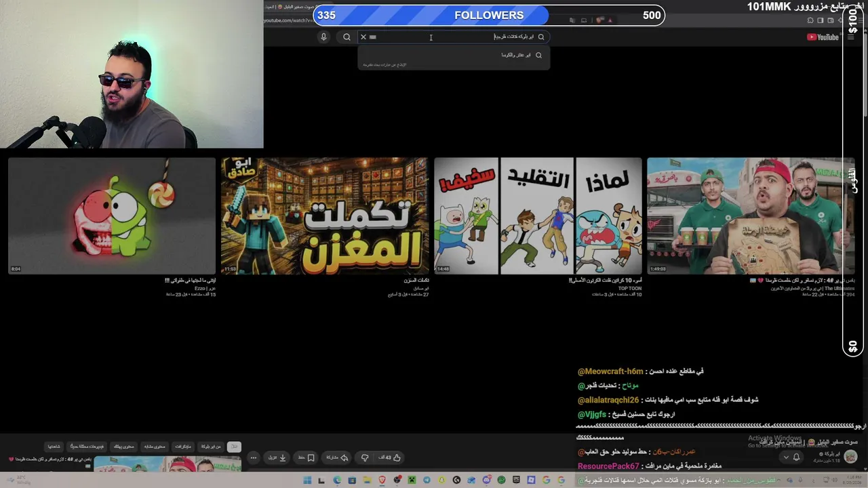Open the bell notification dropdown for the channel
Viewport: 868px width, 488px height.
[x=792, y=457]
